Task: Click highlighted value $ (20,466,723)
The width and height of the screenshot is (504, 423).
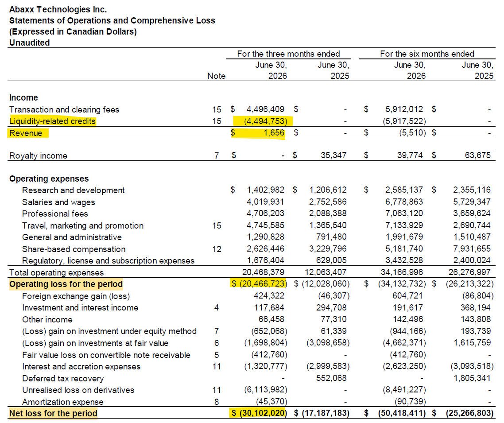Action: (259, 284)
